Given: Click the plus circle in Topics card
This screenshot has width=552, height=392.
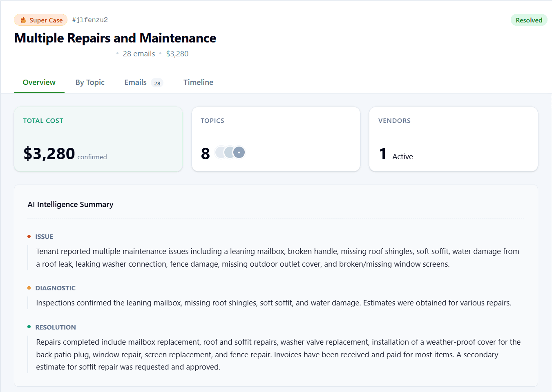Looking at the screenshot, I should pos(239,152).
